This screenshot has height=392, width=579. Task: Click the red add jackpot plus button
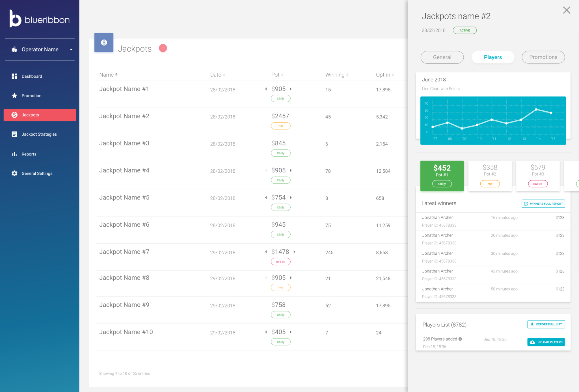163,48
